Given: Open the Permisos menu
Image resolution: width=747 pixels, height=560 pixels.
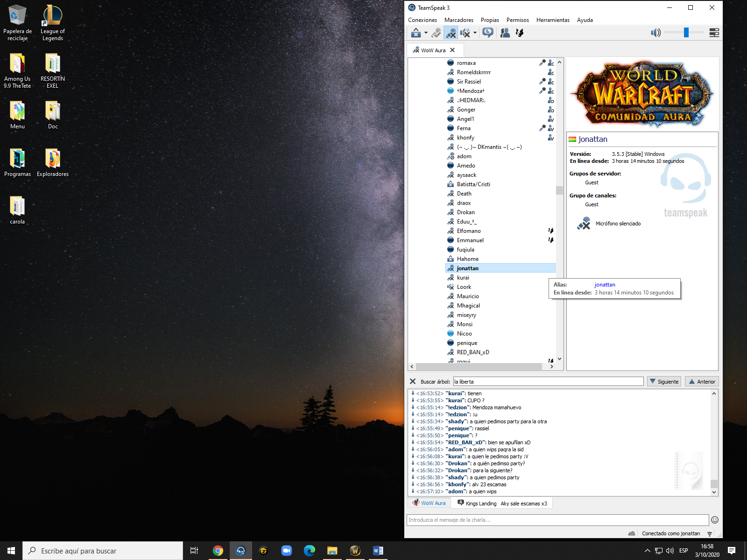Looking at the screenshot, I should (517, 20).
